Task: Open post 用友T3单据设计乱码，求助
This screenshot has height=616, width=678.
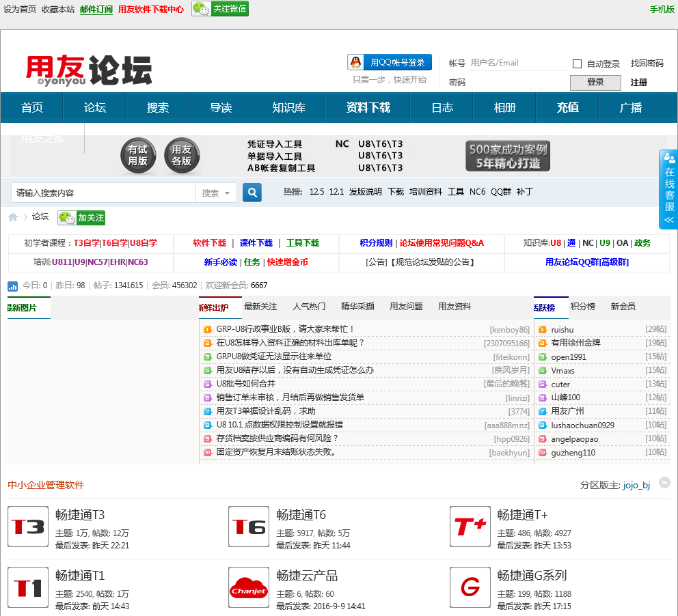Action: pos(265,411)
